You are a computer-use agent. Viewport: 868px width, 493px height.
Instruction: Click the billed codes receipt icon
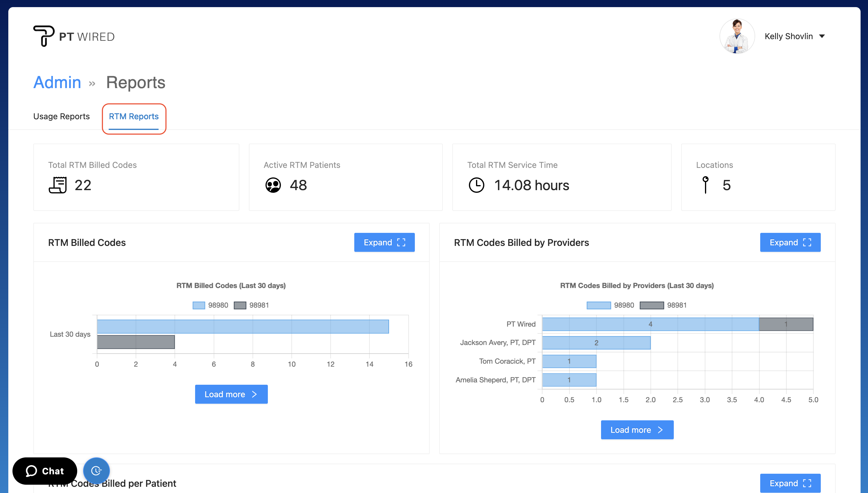(x=57, y=185)
